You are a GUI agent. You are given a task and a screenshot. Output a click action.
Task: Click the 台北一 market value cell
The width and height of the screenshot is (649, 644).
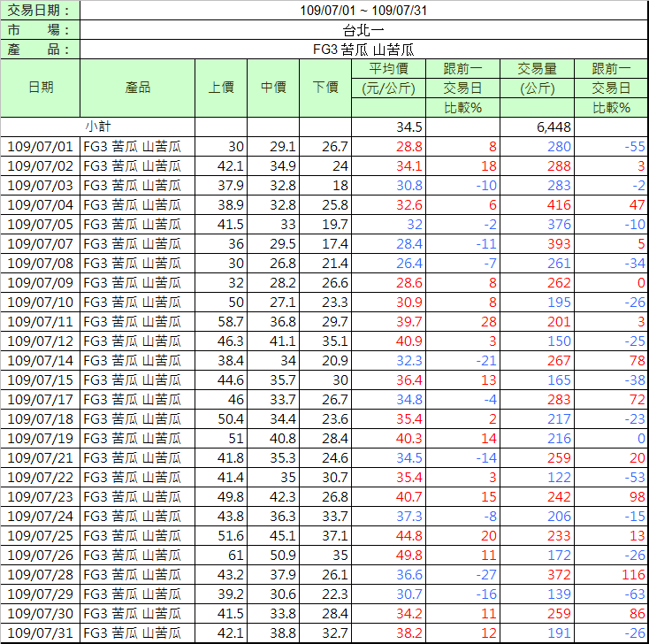click(x=363, y=30)
